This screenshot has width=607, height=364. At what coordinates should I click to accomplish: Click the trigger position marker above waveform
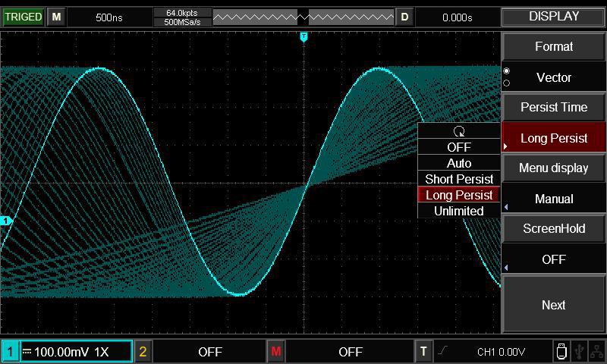pyautogui.click(x=303, y=36)
